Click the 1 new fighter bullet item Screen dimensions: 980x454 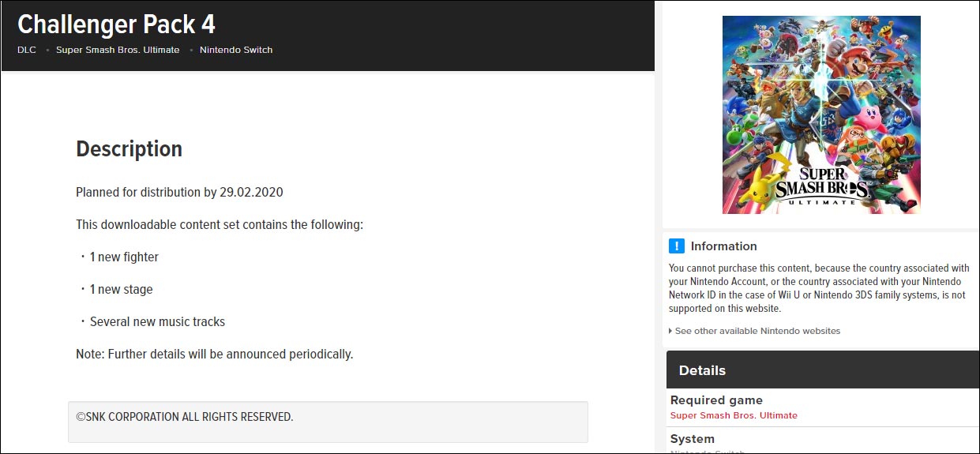124,257
